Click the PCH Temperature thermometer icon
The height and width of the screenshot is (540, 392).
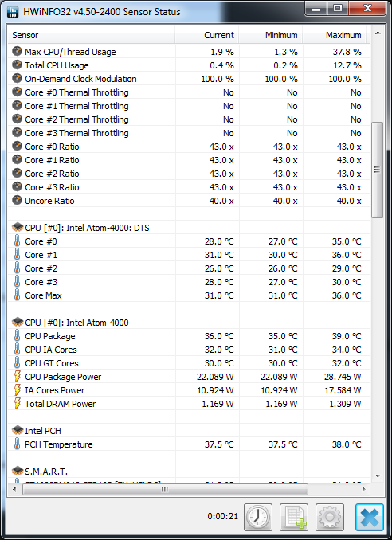[17, 444]
